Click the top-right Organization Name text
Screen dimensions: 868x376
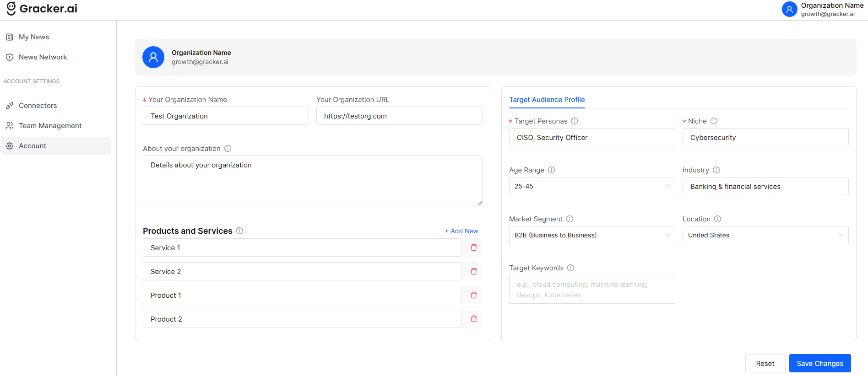832,5
